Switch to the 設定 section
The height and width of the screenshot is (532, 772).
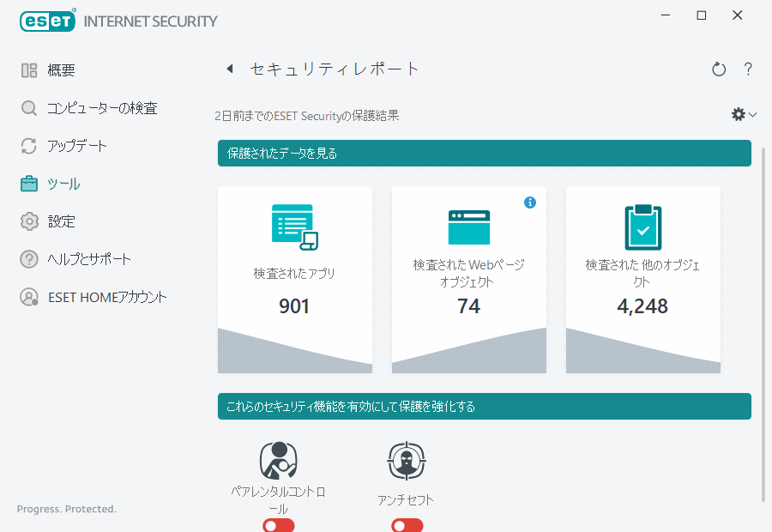[x=63, y=221]
